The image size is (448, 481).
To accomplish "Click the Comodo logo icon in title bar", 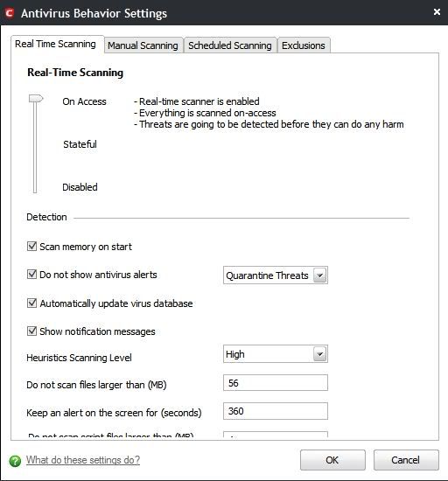I will 10,13.
